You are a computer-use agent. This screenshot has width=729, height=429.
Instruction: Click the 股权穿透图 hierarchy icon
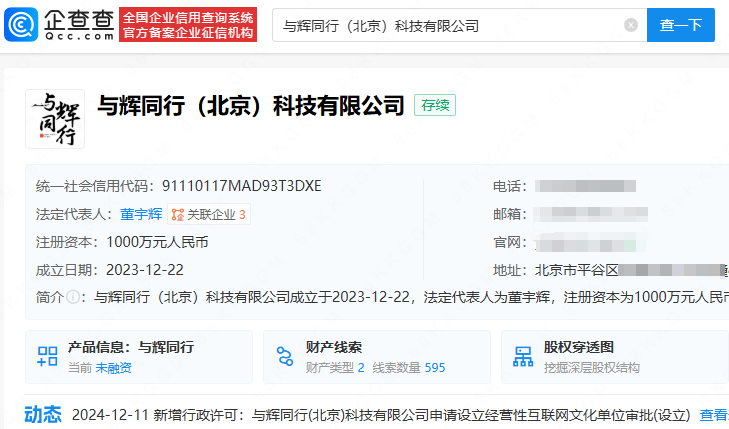[523, 356]
